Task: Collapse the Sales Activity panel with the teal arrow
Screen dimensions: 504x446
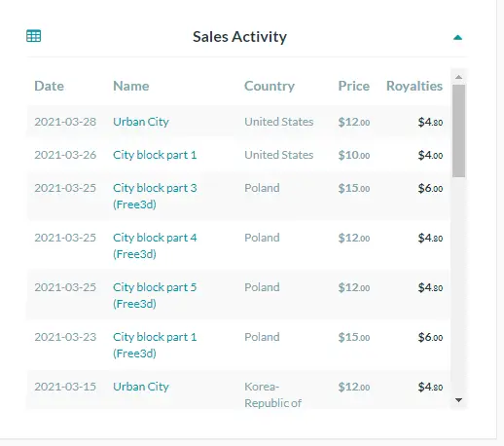Action: coord(457,37)
